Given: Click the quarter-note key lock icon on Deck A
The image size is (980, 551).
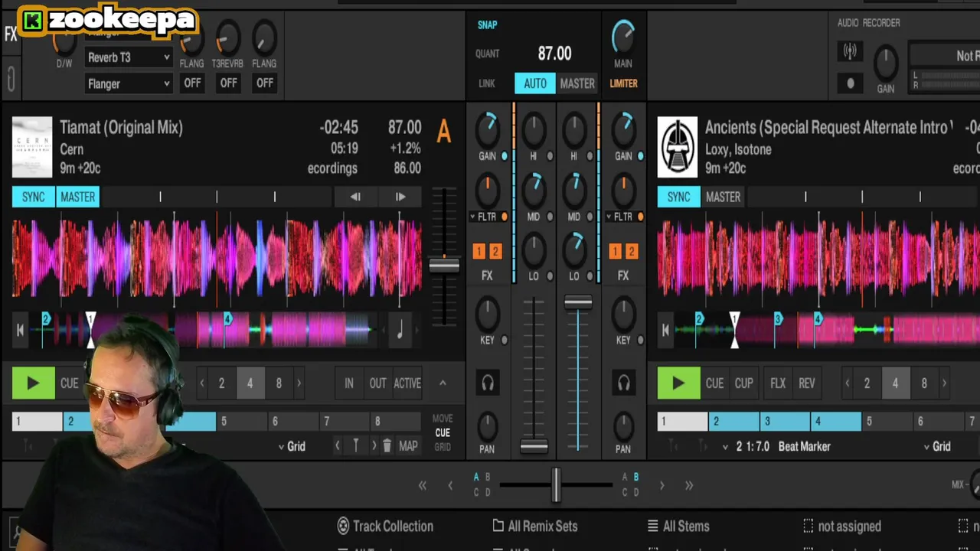Looking at the screenshot, I should (x=400, y=330).
